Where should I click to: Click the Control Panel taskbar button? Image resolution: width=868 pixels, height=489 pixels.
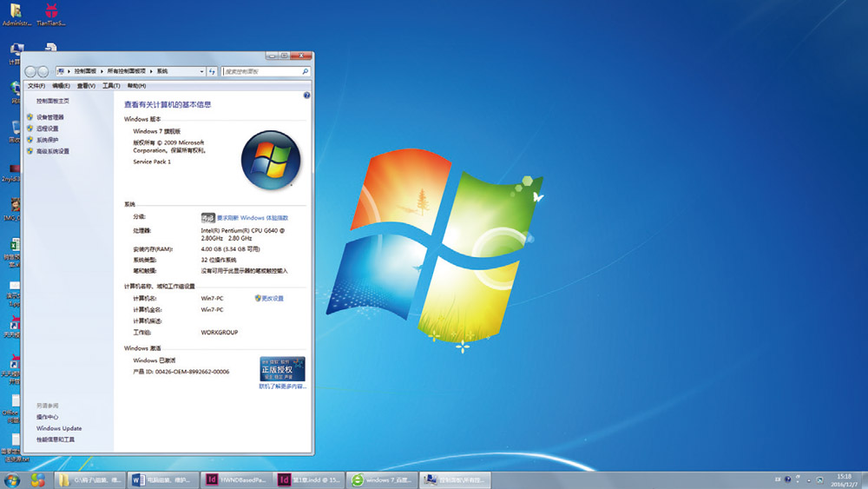point(455,480)
